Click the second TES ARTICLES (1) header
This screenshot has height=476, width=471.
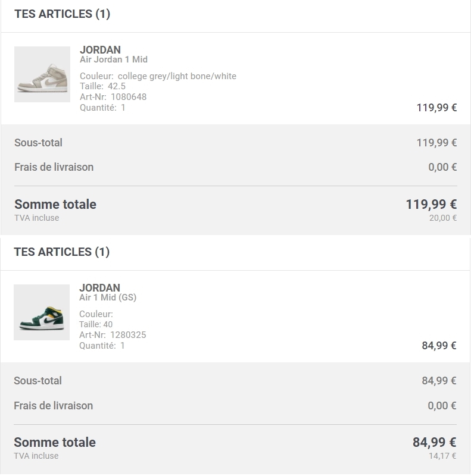coord(62,252)
